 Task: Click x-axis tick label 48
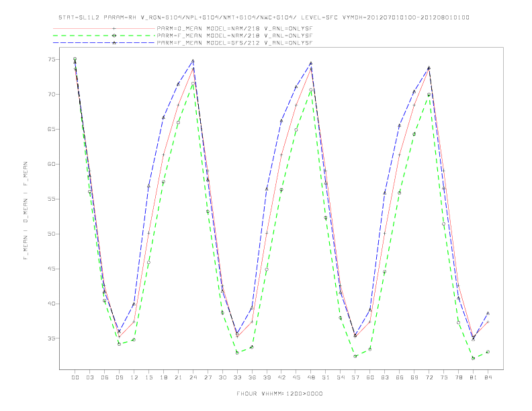click(311, 377)
